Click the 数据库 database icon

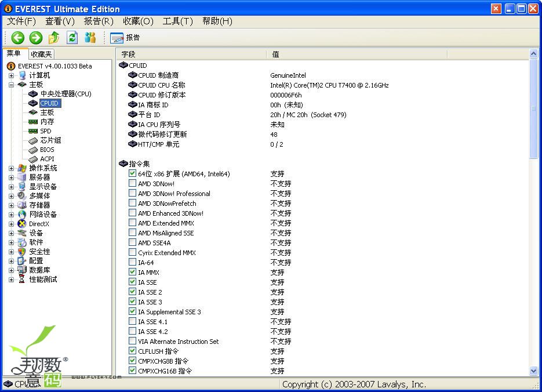click(x=22, y=270)
